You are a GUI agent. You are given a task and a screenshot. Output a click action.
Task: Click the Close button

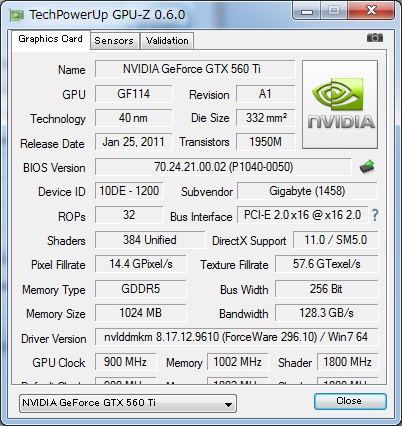[x=350, y=401]
